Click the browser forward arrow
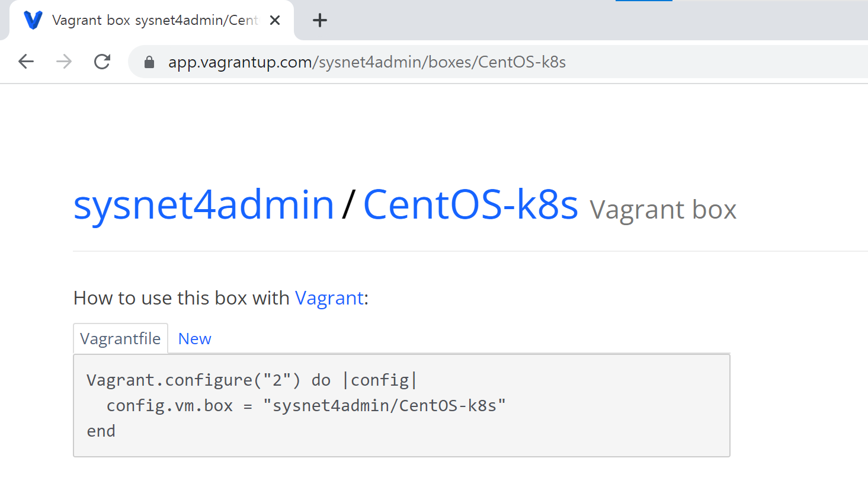 click(64, 62)
